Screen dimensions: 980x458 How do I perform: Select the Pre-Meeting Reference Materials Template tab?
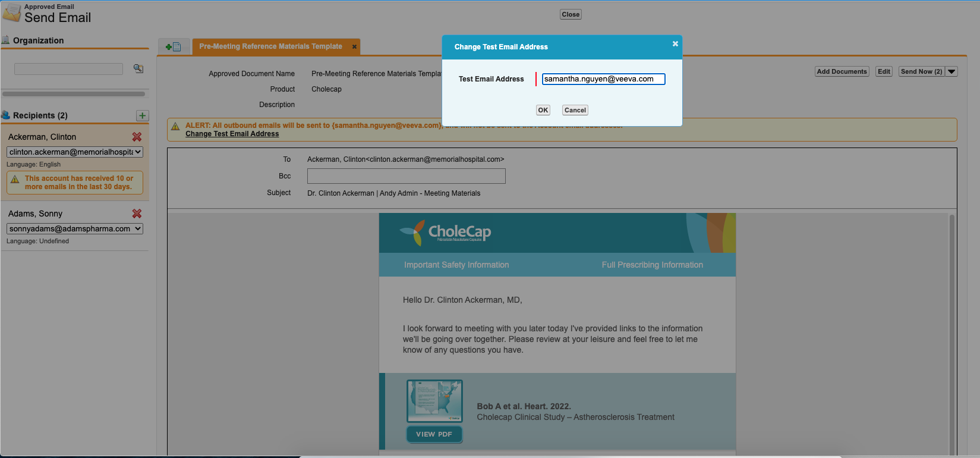270,46
